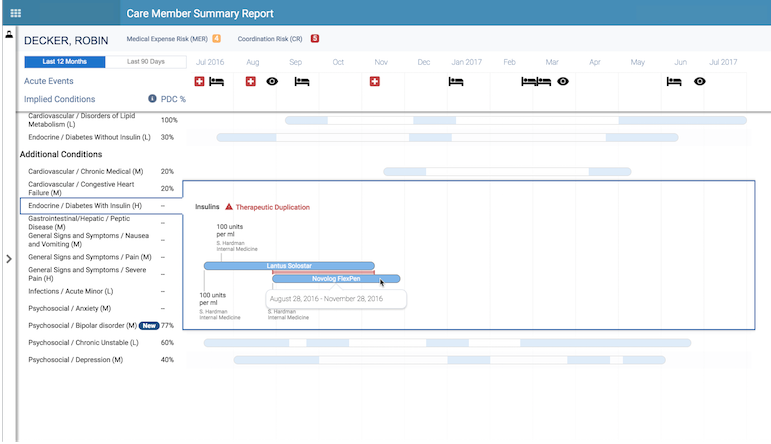Click the Chronic Medical timeline bar
This screenshot has height=444, width=771.
click(x=507, y=172)
